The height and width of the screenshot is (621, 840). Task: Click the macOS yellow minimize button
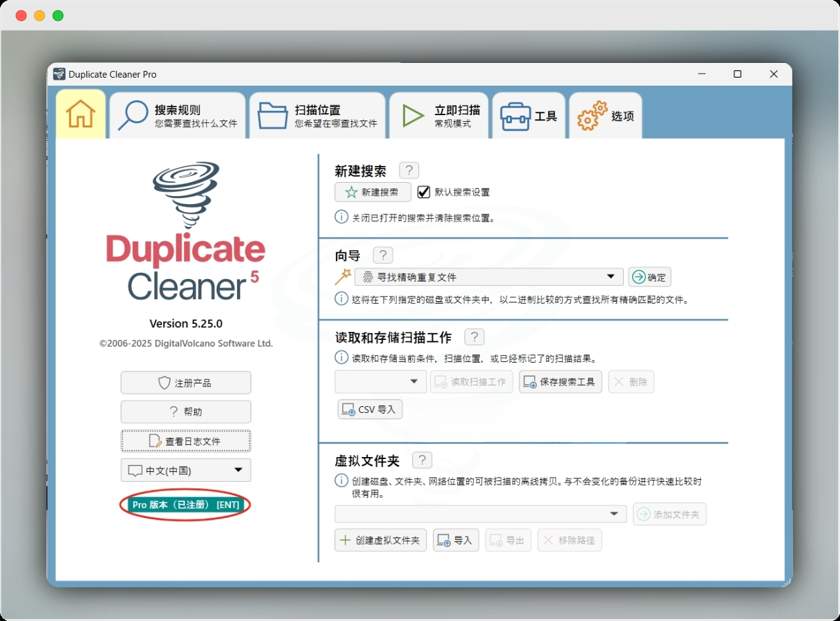click(x=39, y=15)
